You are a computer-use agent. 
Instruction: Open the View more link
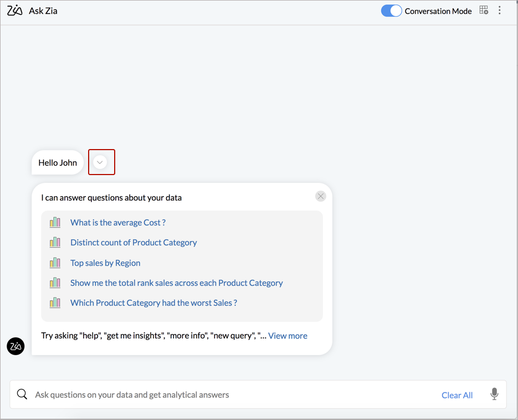pyautogui.click(x=288, y=336)
